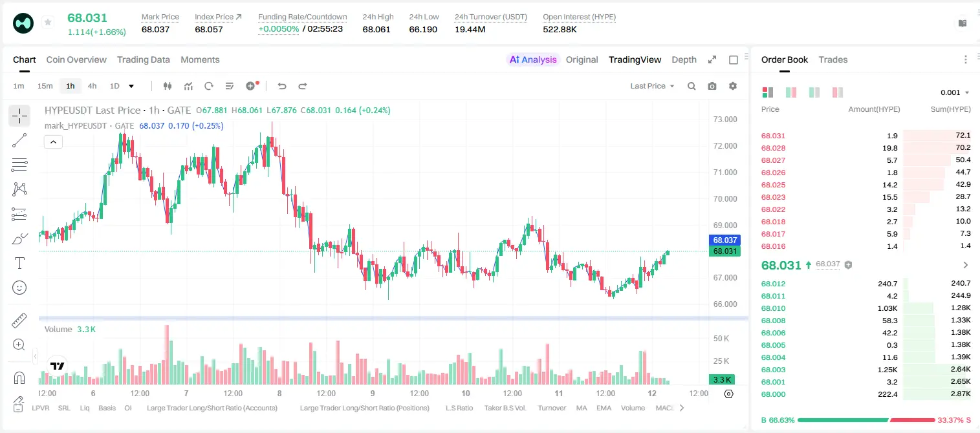This screenshot has width=980, height=433.
Task: Open the Coin Overview tab
Action: tap(76, 59)
